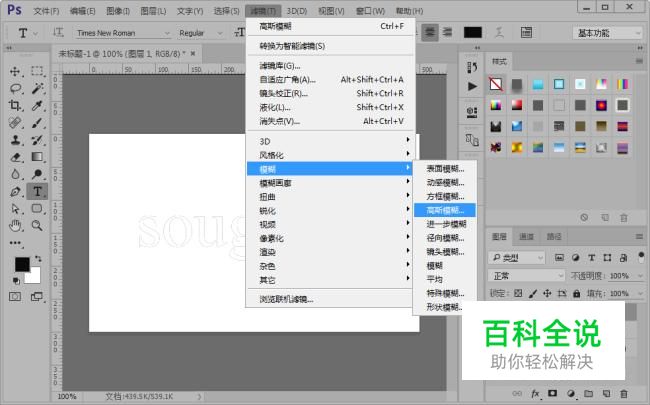The image size is (650, 405).
Task: Expand the 风格化 submenu
Action: coord(330,155)
